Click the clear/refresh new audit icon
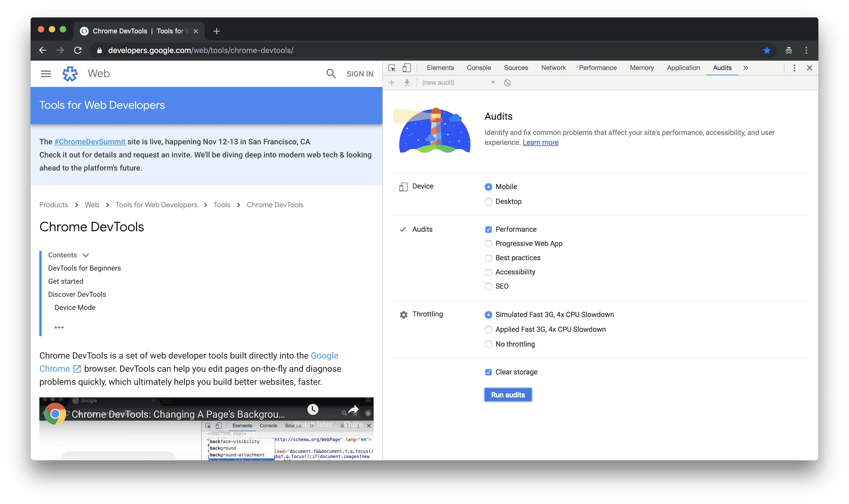 [x=508, y=82]
